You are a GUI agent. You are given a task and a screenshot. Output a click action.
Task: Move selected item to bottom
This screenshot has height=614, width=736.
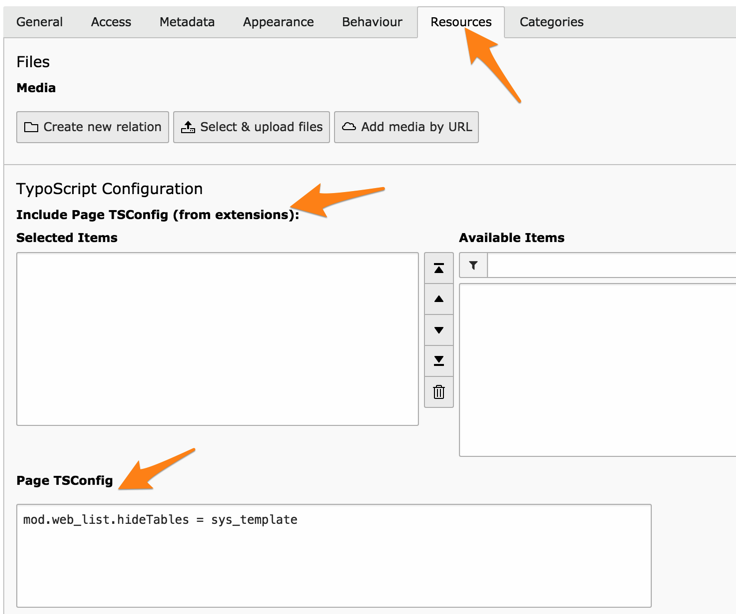(x=439, y=361)
